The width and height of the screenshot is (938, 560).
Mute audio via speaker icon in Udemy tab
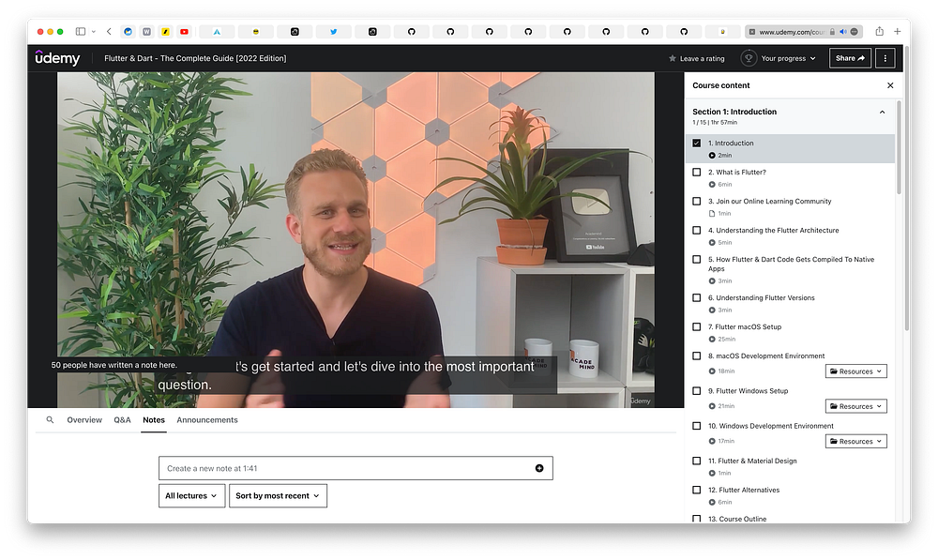842,32
